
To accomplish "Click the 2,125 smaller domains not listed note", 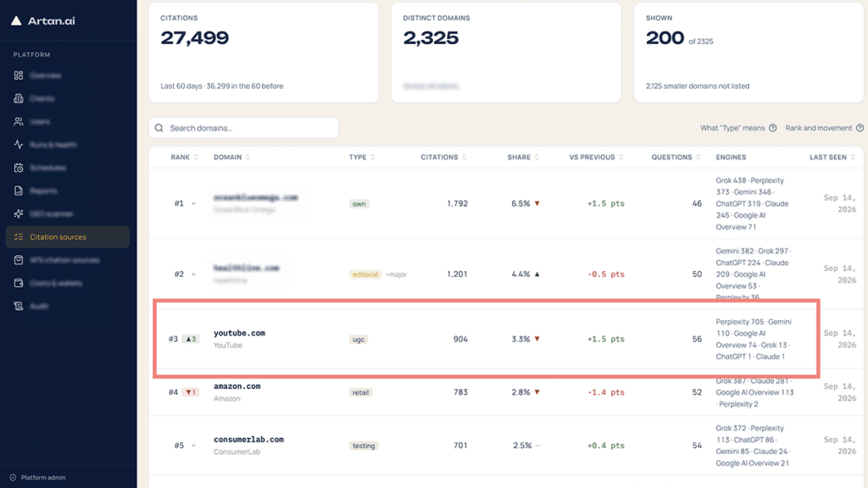I will 698,86.
